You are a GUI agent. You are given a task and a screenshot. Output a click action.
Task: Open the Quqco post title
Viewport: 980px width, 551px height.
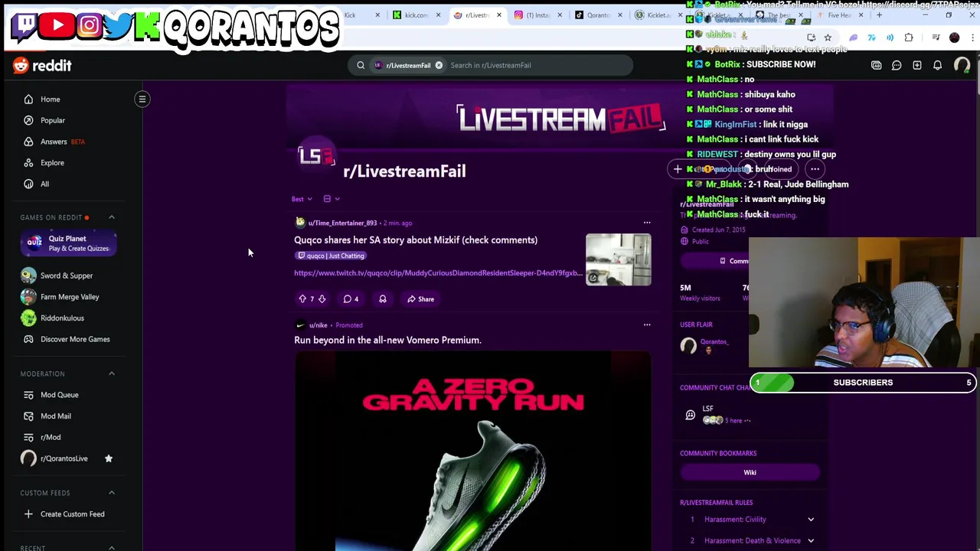pos(416,240)
